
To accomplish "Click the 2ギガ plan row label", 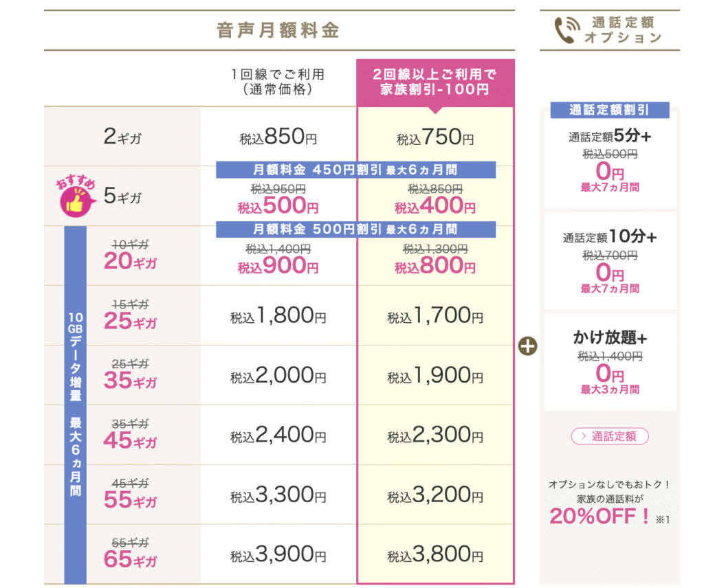I will [122, 136].
